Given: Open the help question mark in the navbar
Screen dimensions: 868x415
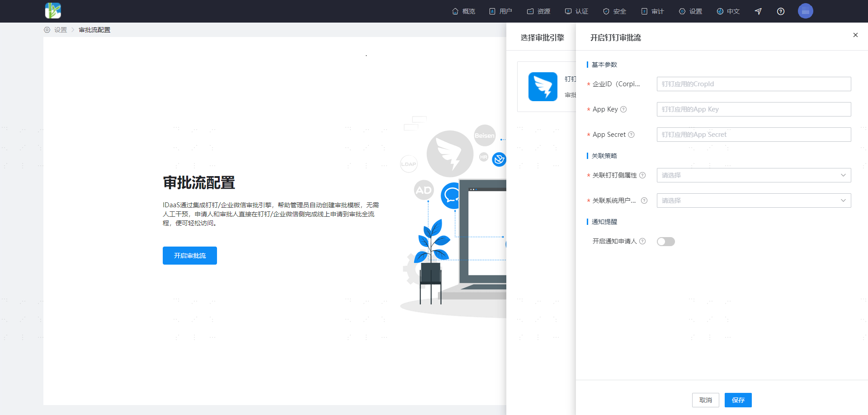Looking at the screenshot, I should (x=781, y=11).
